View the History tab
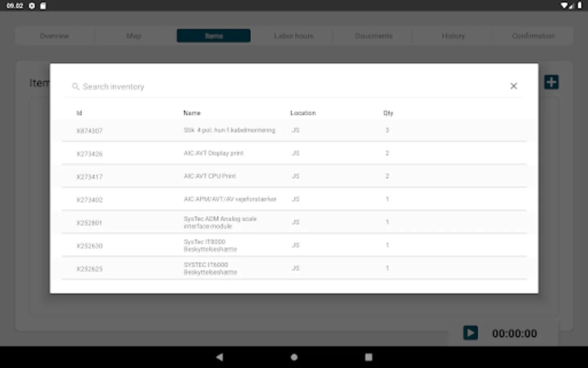588x368 pixels. (x=453, y=36)
